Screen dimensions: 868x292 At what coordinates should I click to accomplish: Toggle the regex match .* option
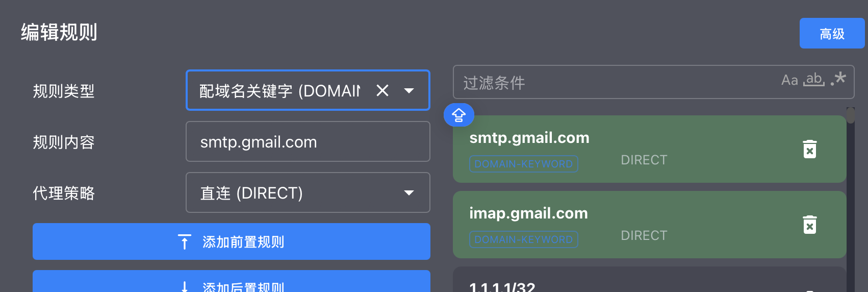pos(838,79)
